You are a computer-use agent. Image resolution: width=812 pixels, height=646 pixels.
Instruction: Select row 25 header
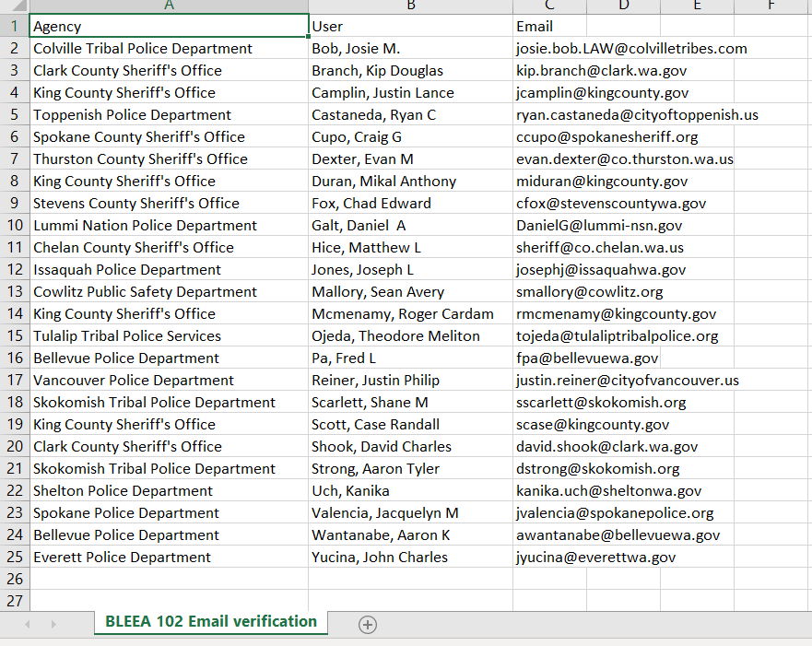point(15,558)
